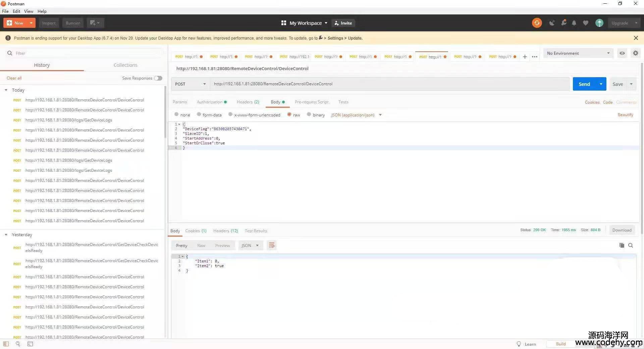This screenshot has width=644, height=349.
Task: Open Find and Replace icon in status bar
Action: coord(18,344)
